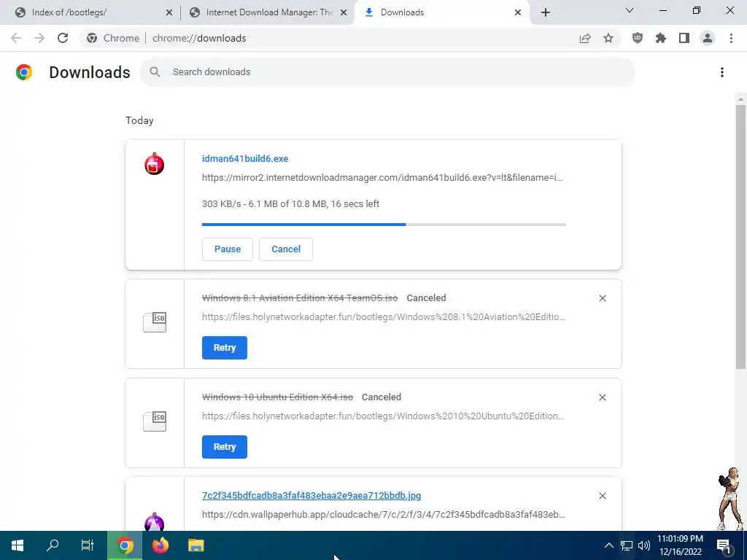Retry the Windows 10 Ubuntu Edition download
The height and width of the screenshot is (560, 747).
click(225, 447)
